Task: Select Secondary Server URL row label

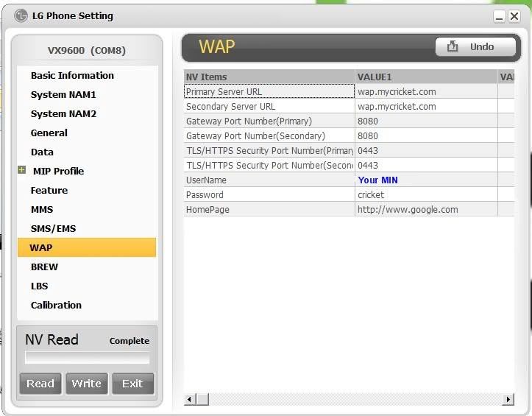Action: (x=269, y=106)
